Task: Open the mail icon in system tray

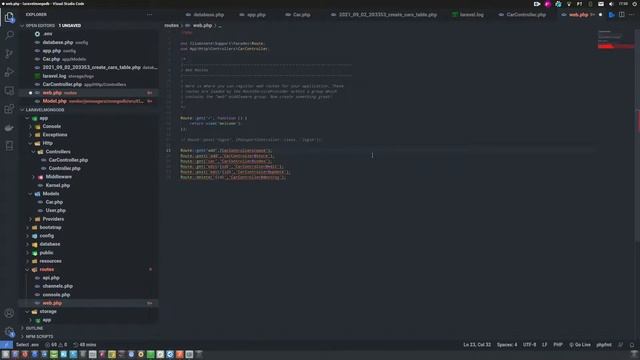Action: click(x=601, y=4)
